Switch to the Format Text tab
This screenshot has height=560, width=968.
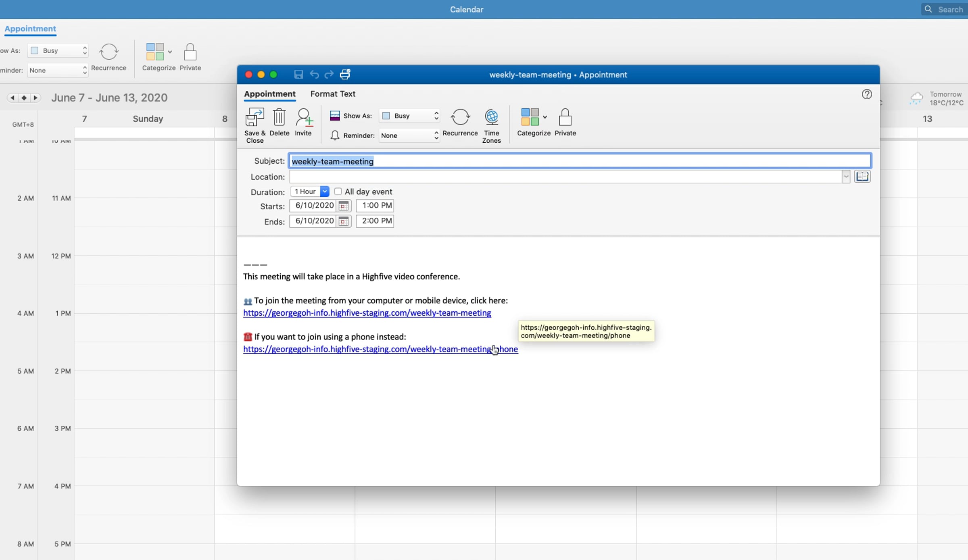tap(332, 94)
